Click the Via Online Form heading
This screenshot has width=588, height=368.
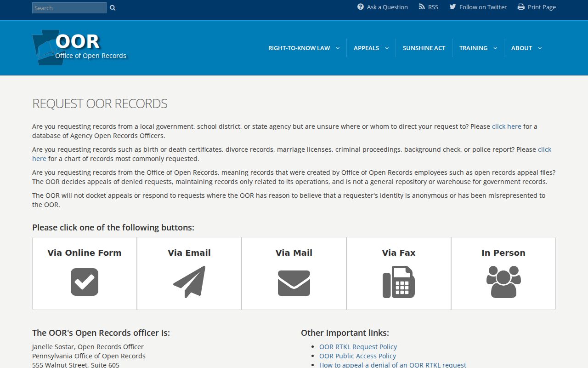point(85,253)
